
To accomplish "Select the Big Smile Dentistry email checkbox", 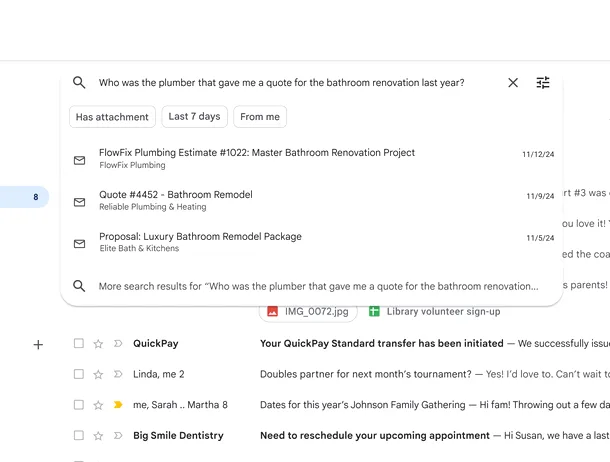I will pyautogui.click(x=79, y=435).
